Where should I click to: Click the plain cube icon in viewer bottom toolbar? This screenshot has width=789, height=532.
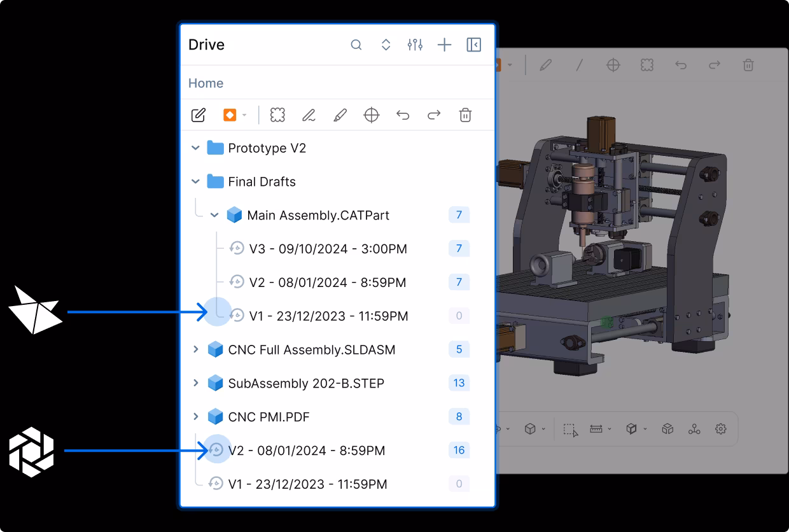pos(530,429)
